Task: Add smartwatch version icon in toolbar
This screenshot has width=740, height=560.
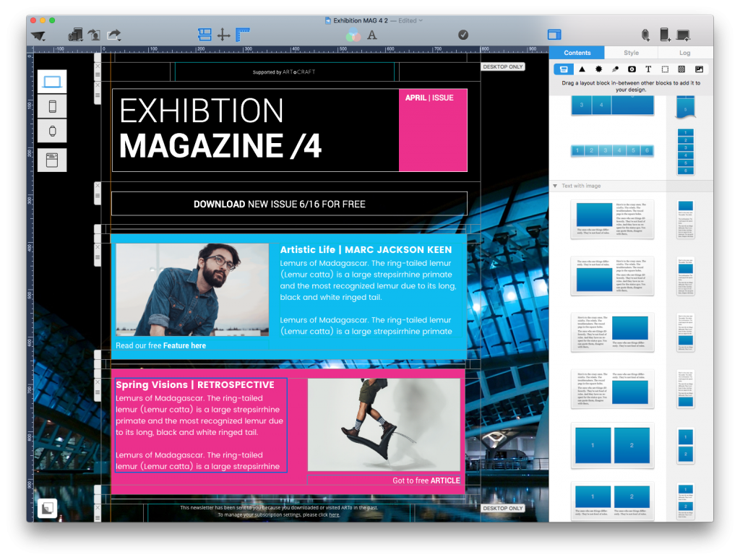Action: (645, 35)
